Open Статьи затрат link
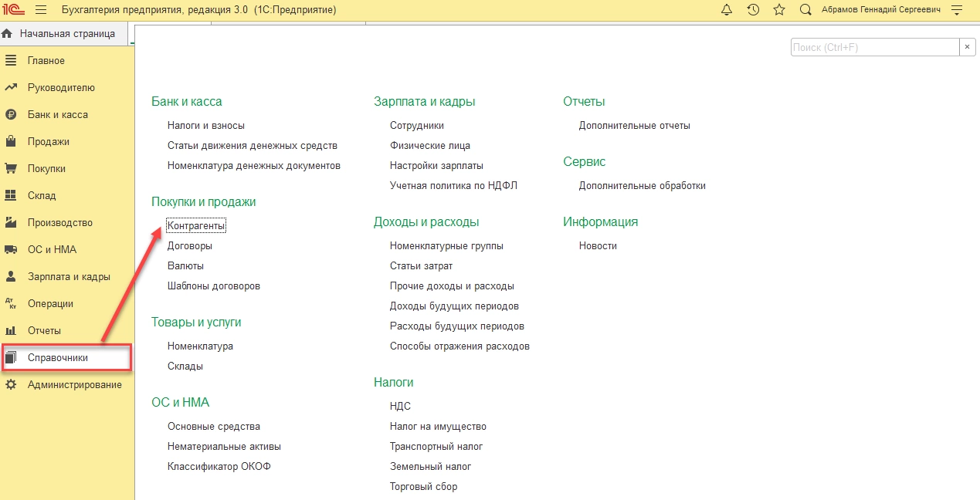 point(422,266)
